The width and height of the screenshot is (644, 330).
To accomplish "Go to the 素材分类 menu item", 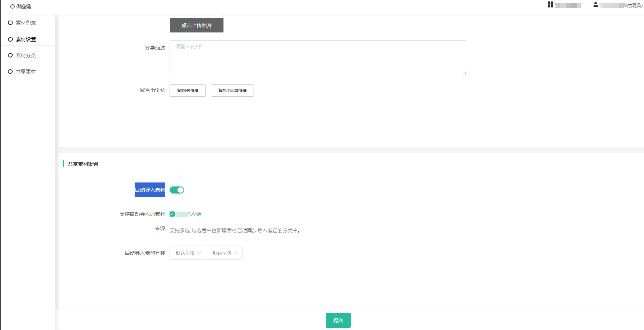I will coord(26,55).
